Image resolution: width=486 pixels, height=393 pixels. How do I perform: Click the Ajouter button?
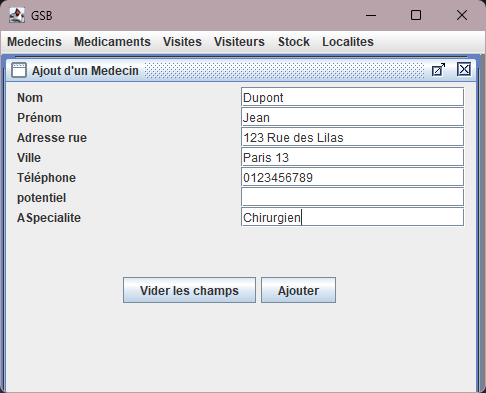[298, 290]
